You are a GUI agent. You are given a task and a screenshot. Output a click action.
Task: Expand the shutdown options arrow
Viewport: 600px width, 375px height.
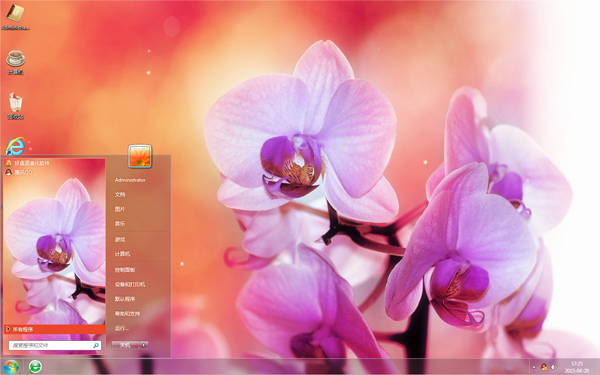pyautogui.click(x=143, y=345)
